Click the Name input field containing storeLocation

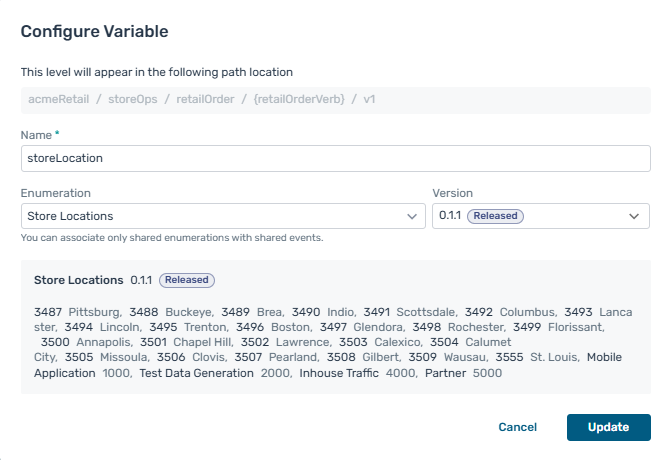335,158
